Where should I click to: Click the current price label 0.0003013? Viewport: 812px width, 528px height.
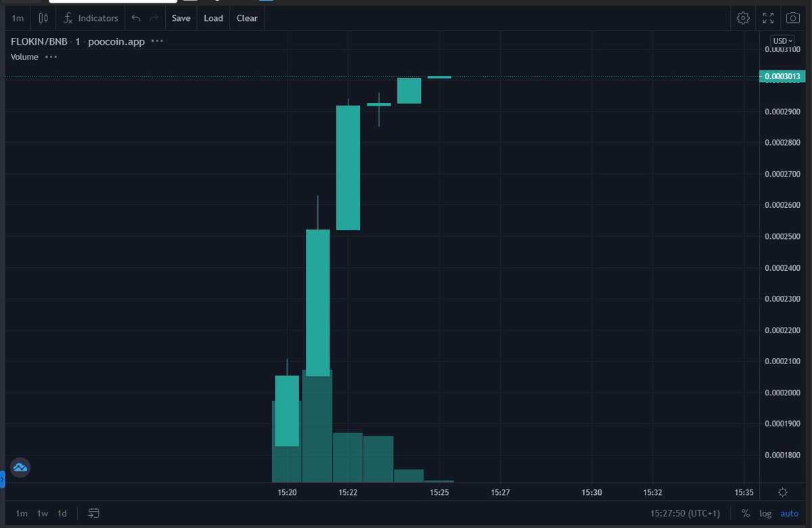tap(782, 76)
